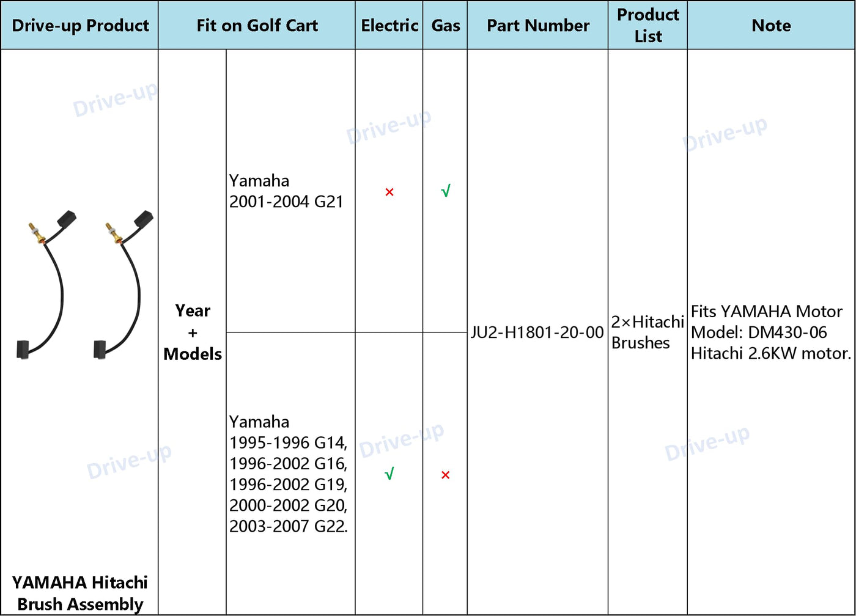Click the Year + Models cell
The width and height of the screenshot is (856, 616).
tap(193, 332)
